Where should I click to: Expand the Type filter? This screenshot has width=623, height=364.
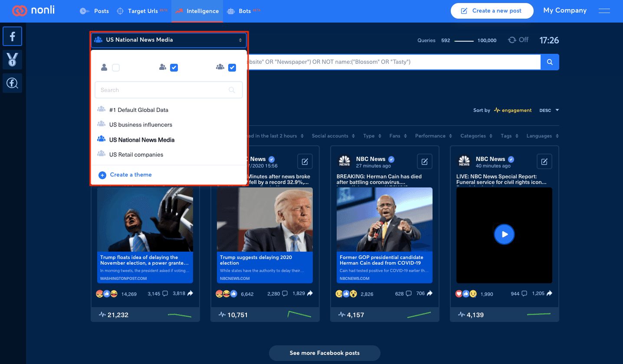coord(372,136)
